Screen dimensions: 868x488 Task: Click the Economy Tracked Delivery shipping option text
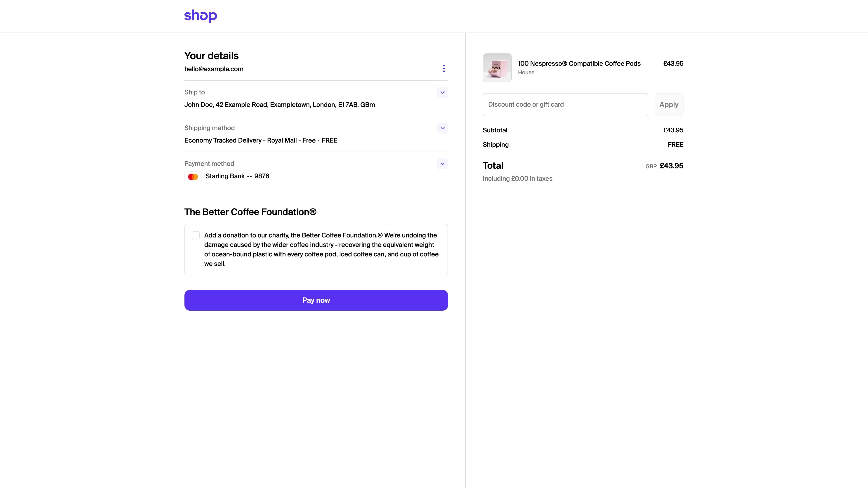click(x=260, y=141)
